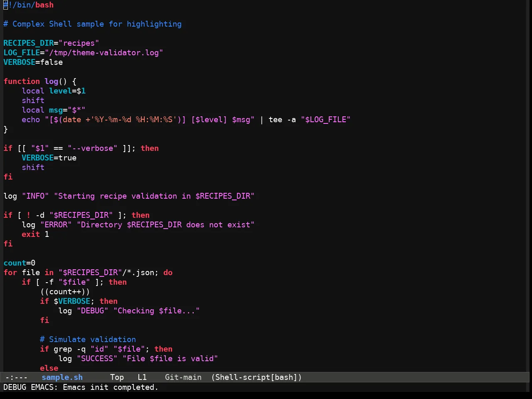Click 'Starting recipe validation' string
The width and height of the screenshot is (532, 399).
pos(154,196)
